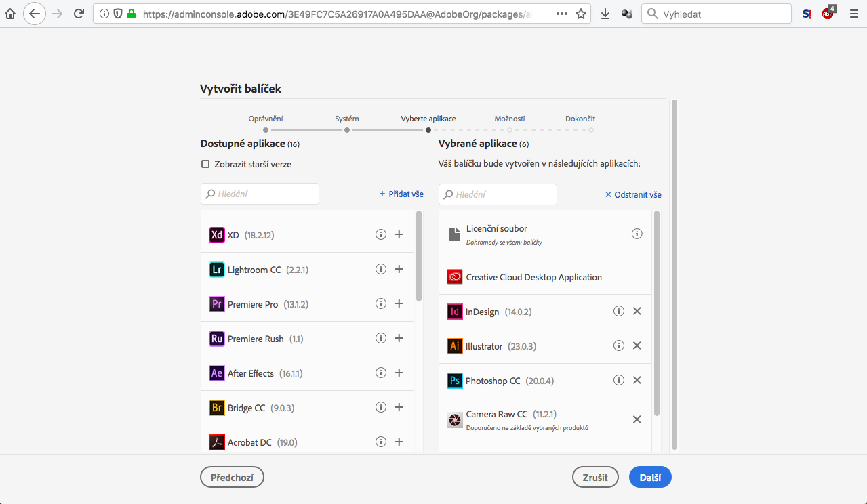The image size is (867, 504).
Task: Show info for Acrobat DC
Action: 381,442
